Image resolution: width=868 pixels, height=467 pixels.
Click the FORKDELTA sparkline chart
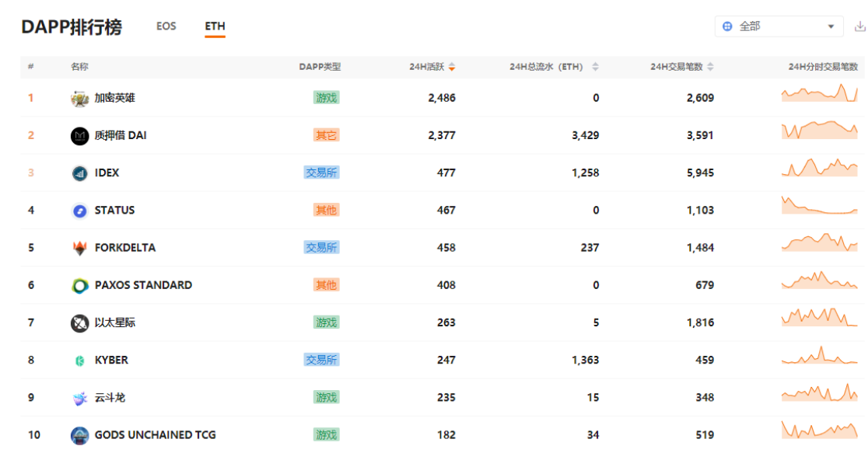(x=819, y=242)
